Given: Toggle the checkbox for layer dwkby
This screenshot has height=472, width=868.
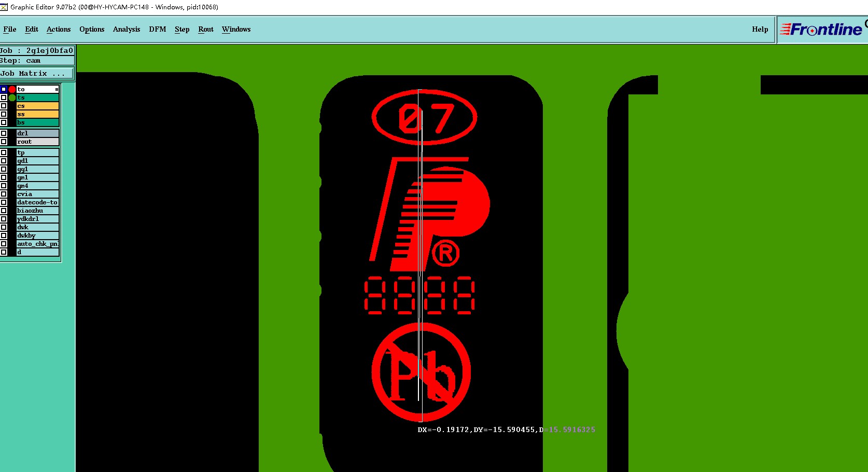Looking at the screenshot, I should coord(4,235).
